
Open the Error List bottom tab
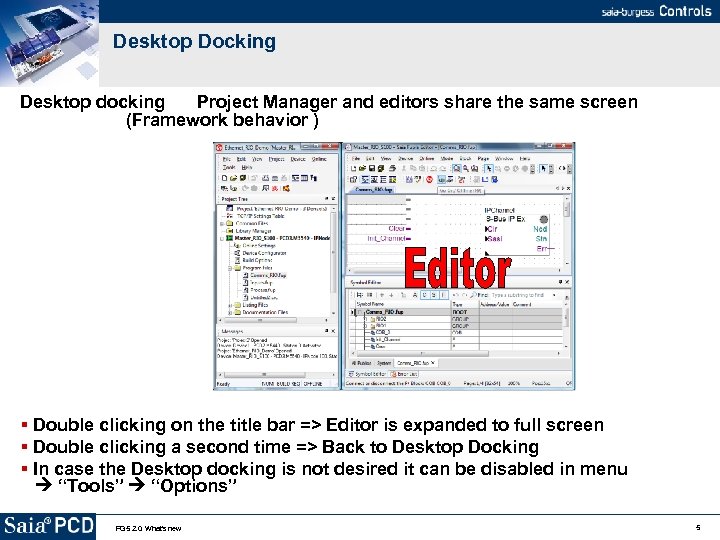(x=404, y=374)
